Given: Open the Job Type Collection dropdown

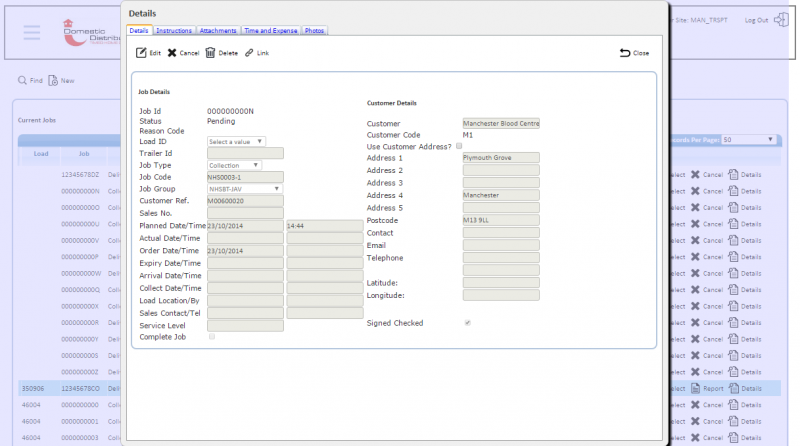Looking at the screenshot, I should click(235, 165).
